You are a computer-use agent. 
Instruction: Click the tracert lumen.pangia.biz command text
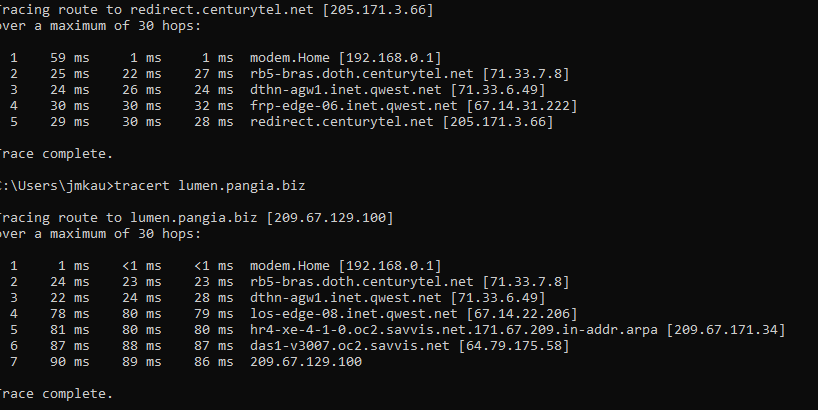pos(210,186)
